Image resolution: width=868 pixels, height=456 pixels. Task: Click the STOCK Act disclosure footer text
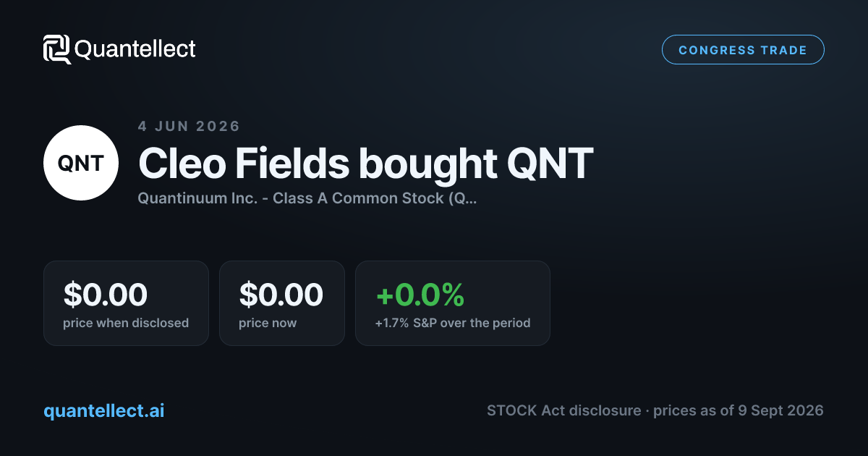563,411
